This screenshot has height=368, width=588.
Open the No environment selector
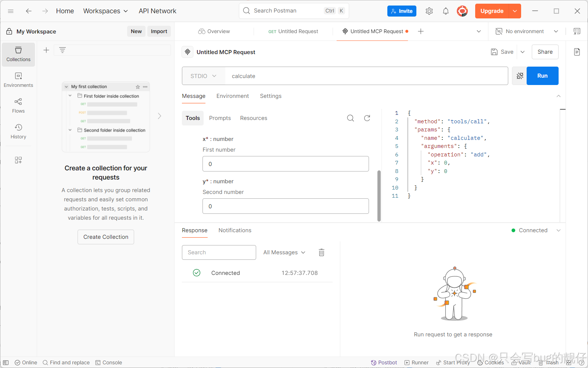coord(527,31)
